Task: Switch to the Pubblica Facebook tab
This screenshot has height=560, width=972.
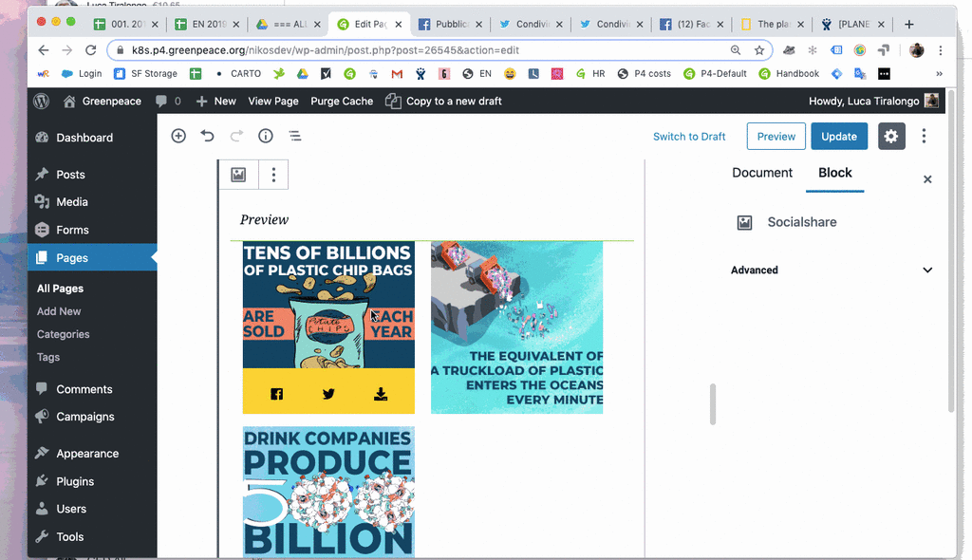Action: pos(451,24)
